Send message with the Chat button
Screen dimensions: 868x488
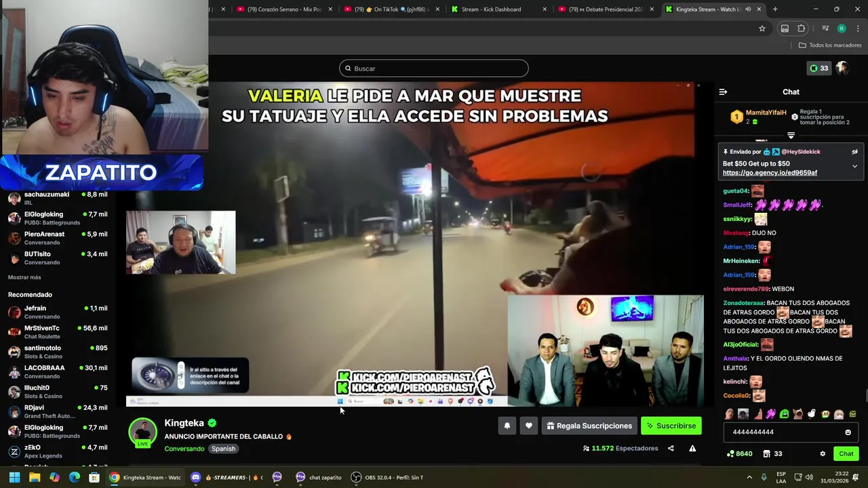pos(846,453)
